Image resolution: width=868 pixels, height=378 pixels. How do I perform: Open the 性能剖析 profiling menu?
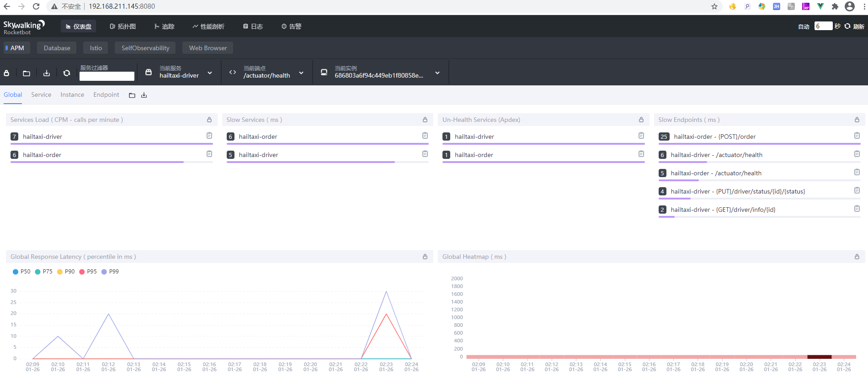coord(208,26)
